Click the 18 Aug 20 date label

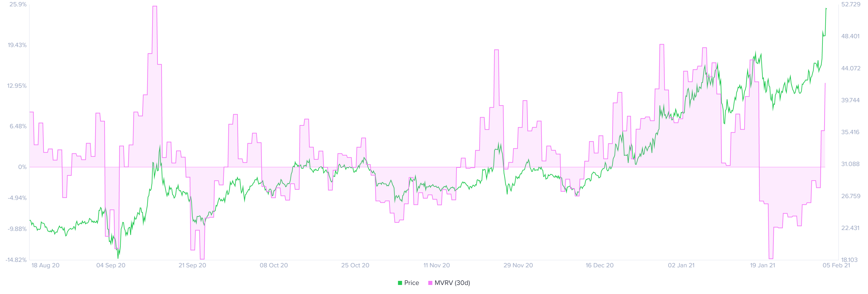tap(45, 265)
